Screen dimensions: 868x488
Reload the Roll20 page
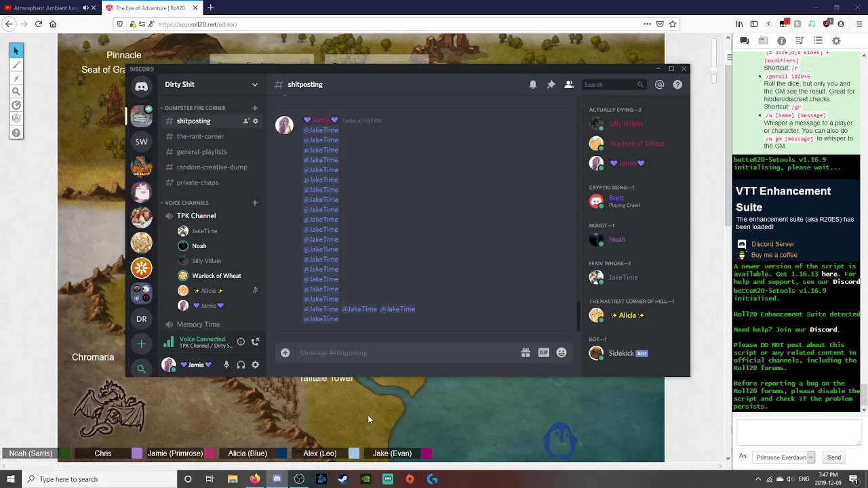tap(39, 24)
